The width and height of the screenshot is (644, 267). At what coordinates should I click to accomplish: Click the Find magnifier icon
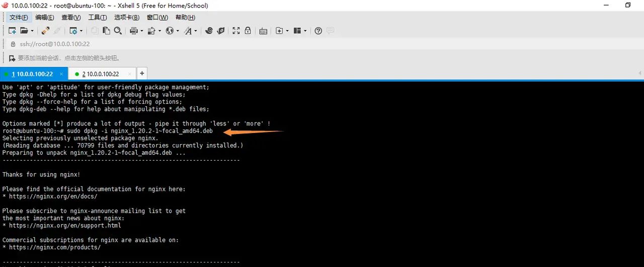click(x=118, y=31)
